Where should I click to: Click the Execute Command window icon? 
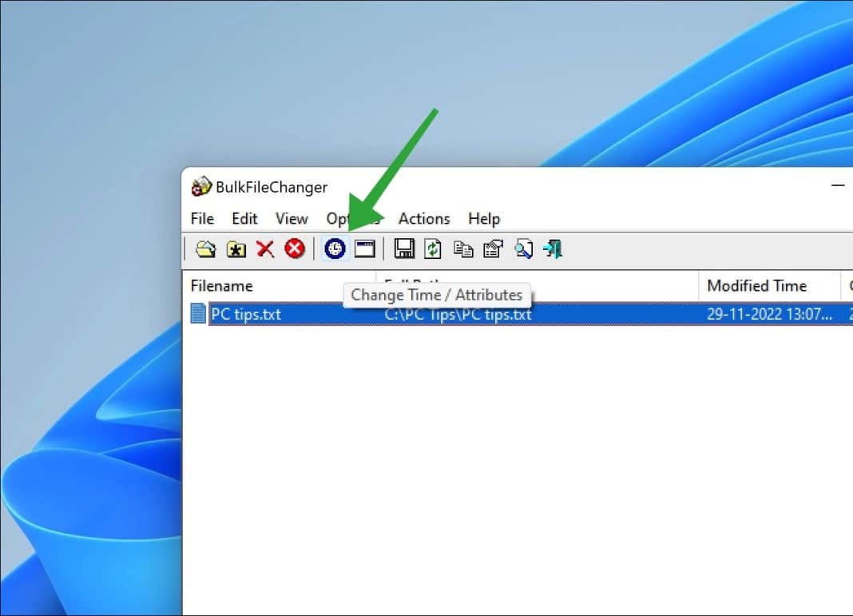tap(364, 248)
